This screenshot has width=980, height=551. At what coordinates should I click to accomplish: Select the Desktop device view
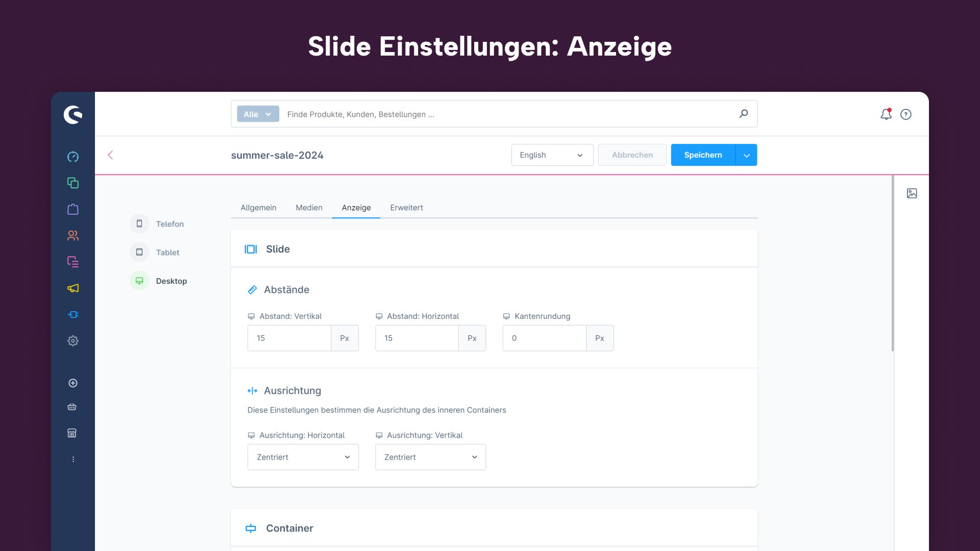[x=171, y=281]
